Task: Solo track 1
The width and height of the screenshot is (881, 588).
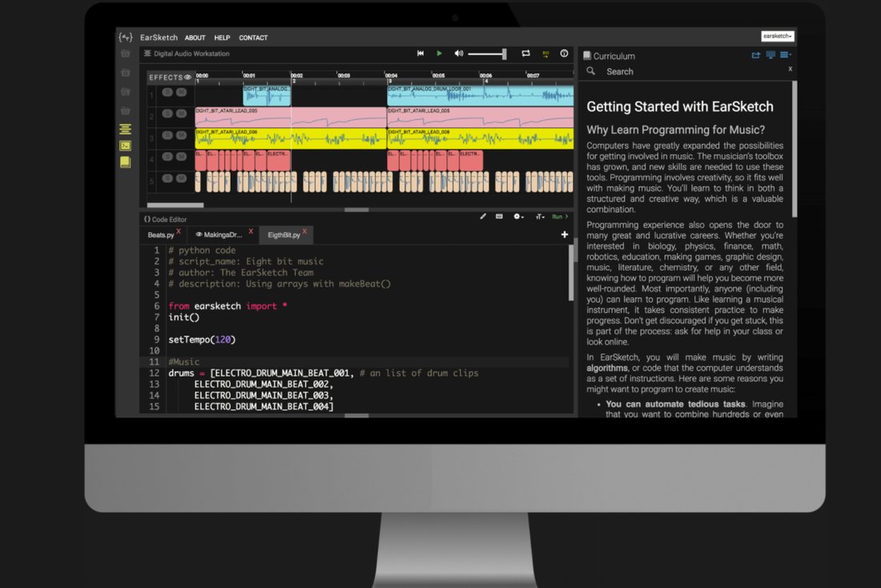Action: coord(167,92)
